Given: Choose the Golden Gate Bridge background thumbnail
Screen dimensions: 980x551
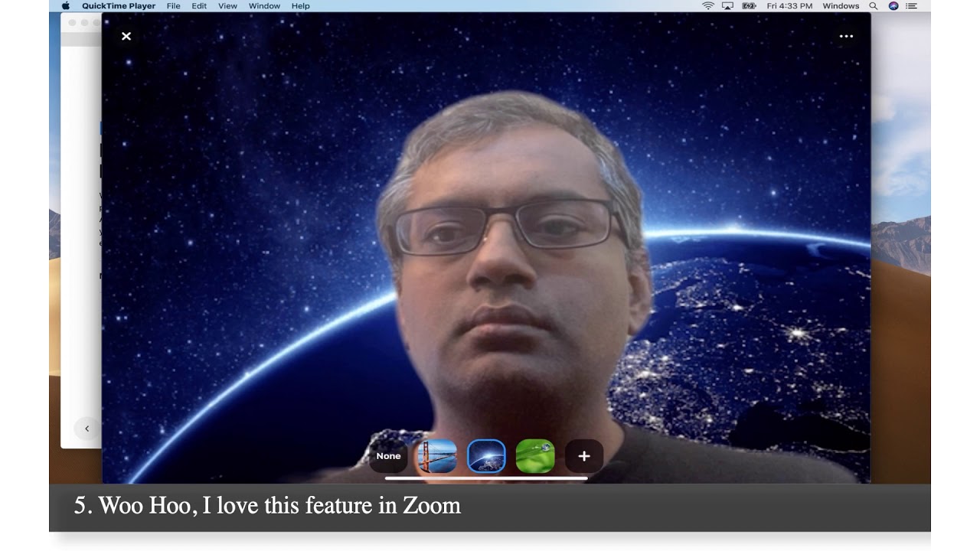Looking at the screenshot, I should 437,456.
